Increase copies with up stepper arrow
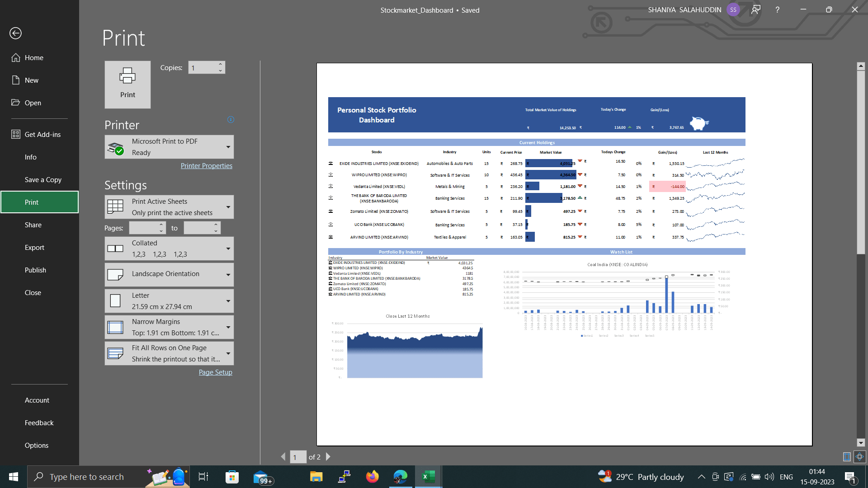Image resolution: width=868 pixels, height=488 pixels. coord(220,64)
